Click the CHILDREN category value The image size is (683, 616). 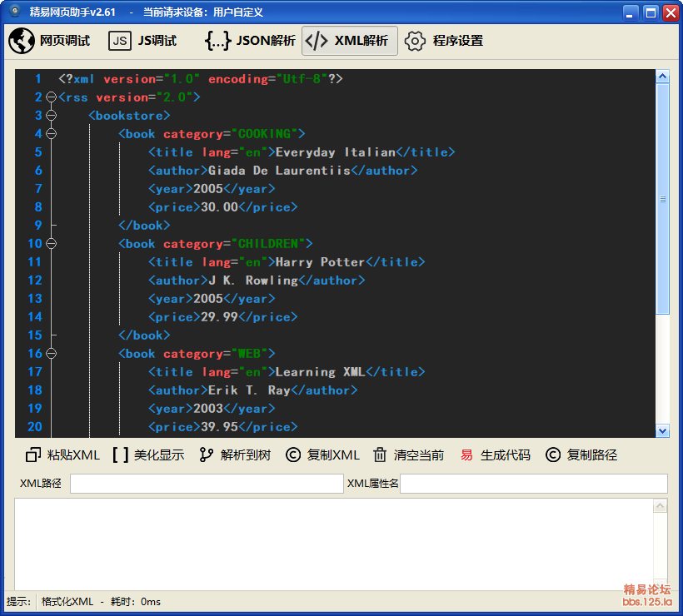[x=268, y=243]
